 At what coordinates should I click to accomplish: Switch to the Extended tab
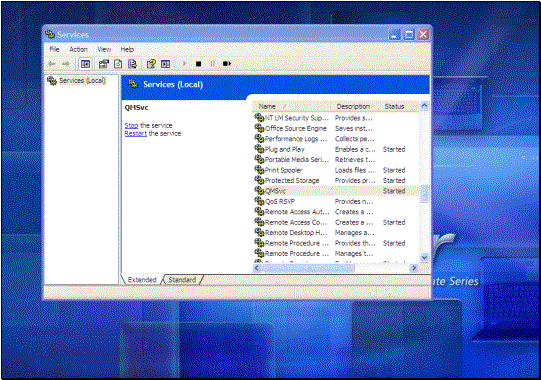[142, 280]
